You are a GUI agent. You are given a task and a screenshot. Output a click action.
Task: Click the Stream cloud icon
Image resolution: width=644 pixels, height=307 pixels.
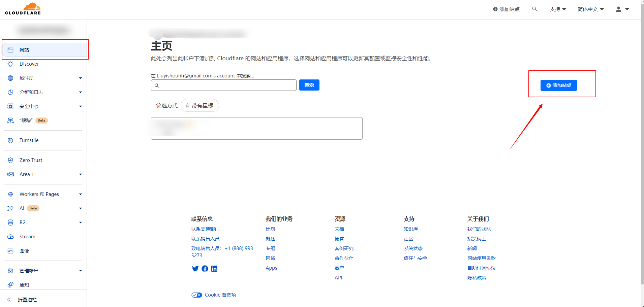(x=10, y=237)
